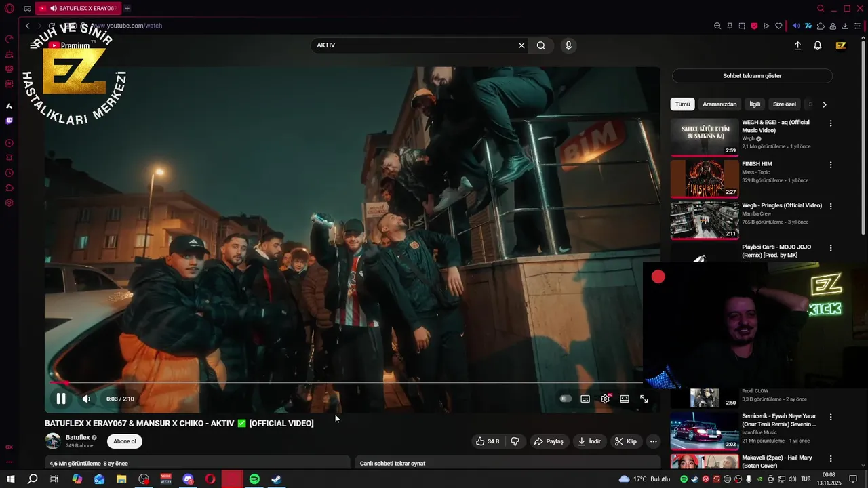The image size is (868, 488).
Task: Launch Spotify from the taskbar
Action: (254, 479)
